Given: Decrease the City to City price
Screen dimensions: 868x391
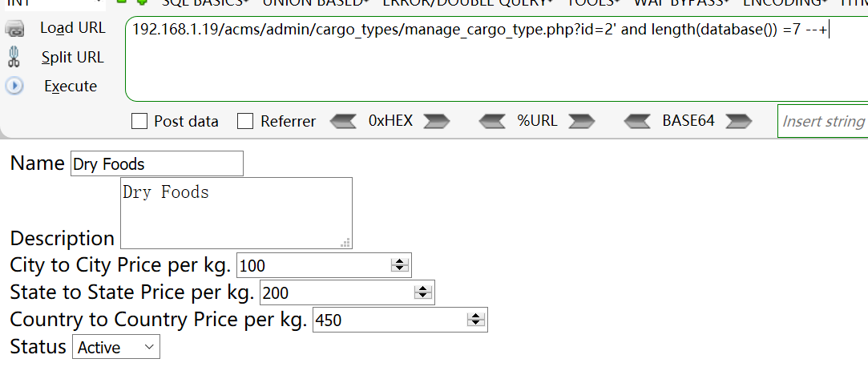Looking at the screenshot, I should (x=400, y=268).
